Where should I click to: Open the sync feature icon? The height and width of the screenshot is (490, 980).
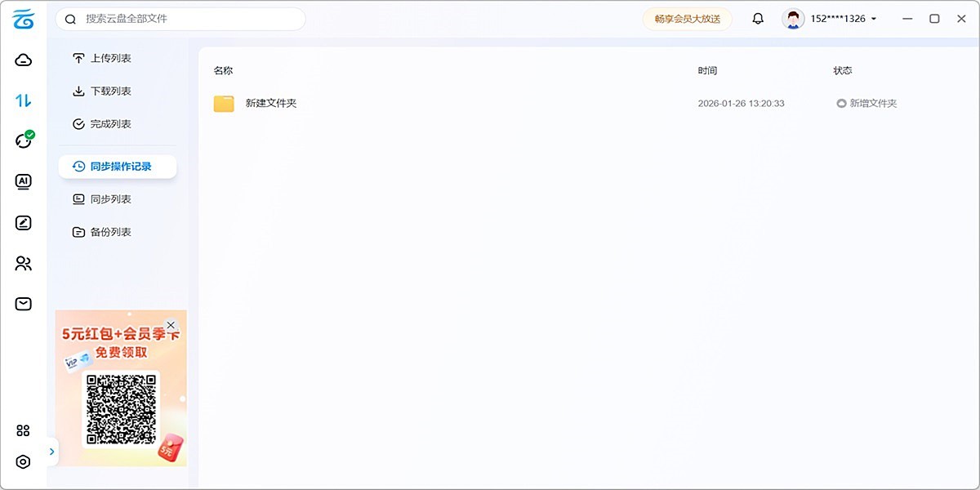click(x=23, y=140)
